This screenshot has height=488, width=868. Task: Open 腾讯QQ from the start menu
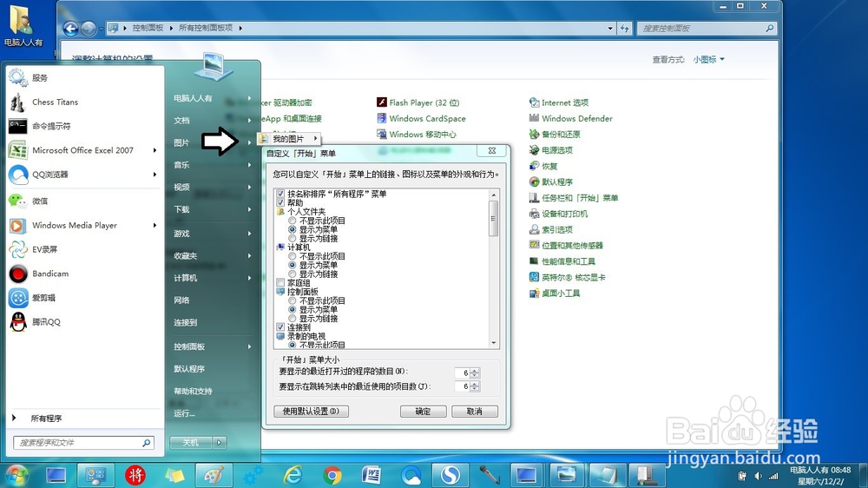pos(46,322)
